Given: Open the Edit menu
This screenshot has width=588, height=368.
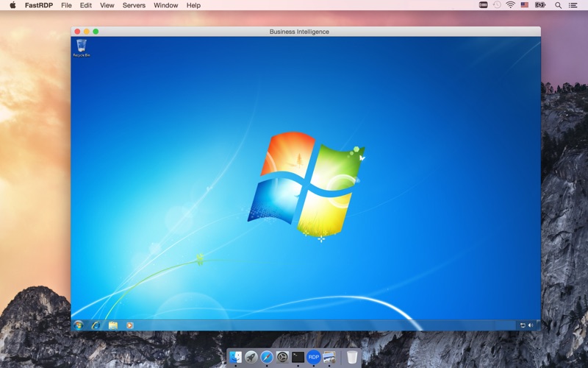Looking at the screenshot, I should pos(85,5).
